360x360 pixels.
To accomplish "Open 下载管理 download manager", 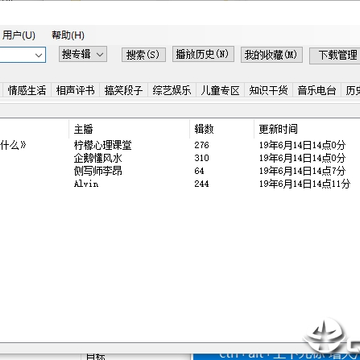I will 335,56.
